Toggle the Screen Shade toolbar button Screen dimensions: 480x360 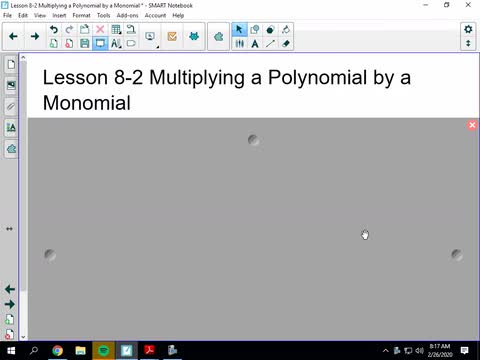coord(100,43)
